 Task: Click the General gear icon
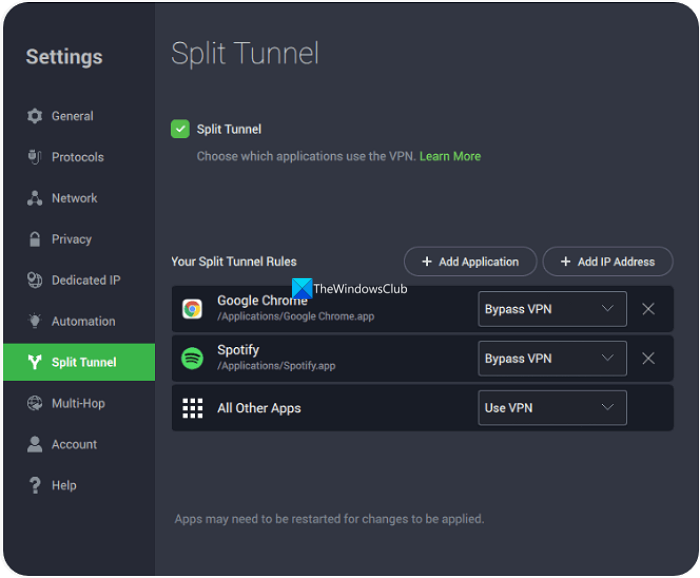[x=34, y=116]
